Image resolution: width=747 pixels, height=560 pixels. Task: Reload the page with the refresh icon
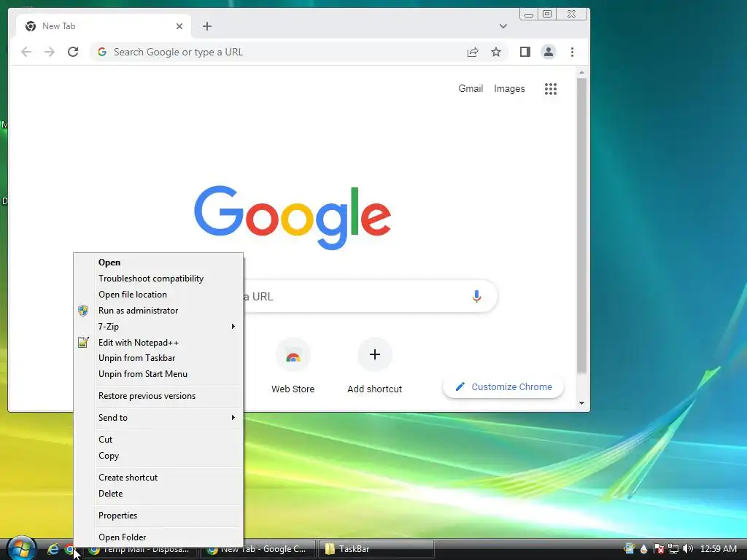[73, 52]
